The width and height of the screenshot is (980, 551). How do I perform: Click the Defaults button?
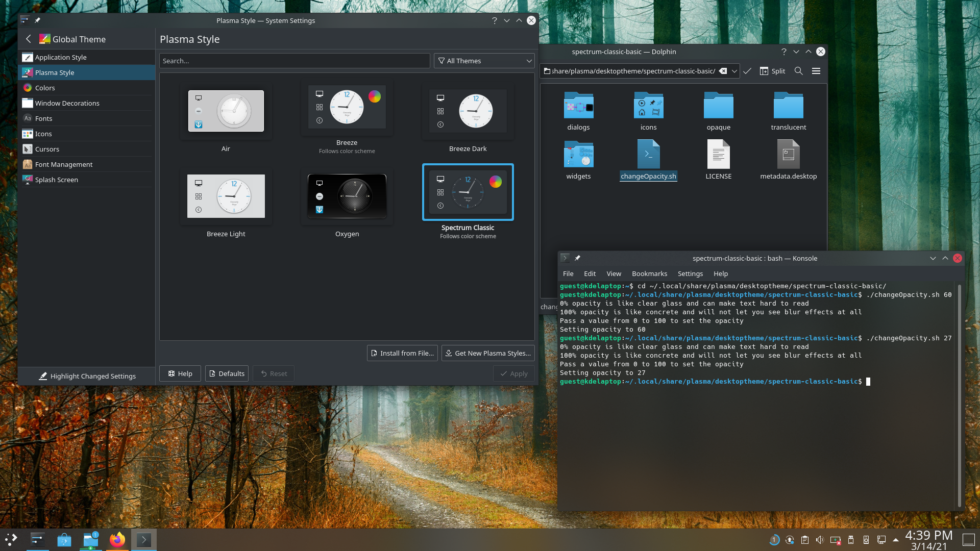pyautogui.click(x=227, y=373)
